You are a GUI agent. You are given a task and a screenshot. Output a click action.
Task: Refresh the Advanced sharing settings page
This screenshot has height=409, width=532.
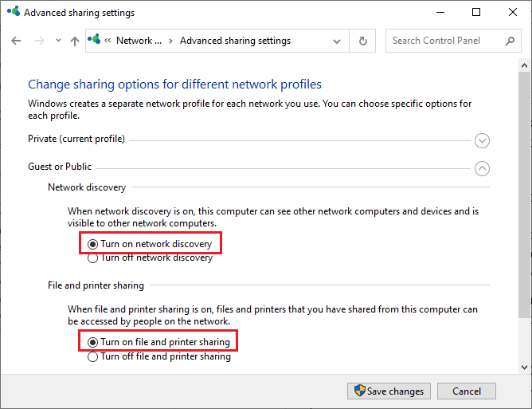coord(362,41)
